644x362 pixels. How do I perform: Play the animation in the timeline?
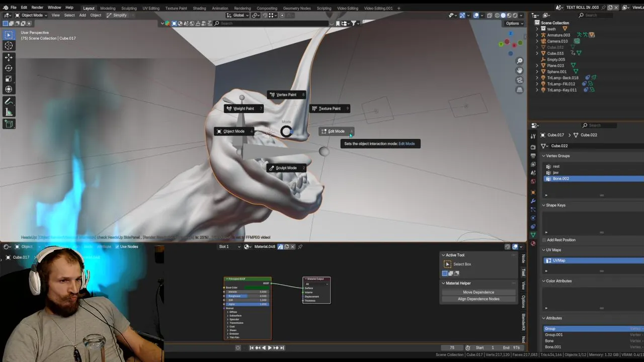[x=270, y=347]
